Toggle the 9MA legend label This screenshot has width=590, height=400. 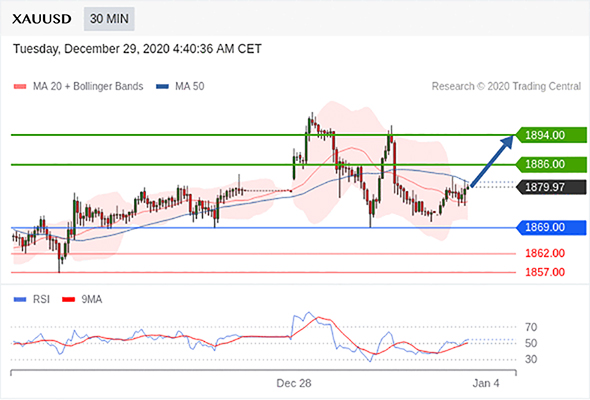pos(92,300)
